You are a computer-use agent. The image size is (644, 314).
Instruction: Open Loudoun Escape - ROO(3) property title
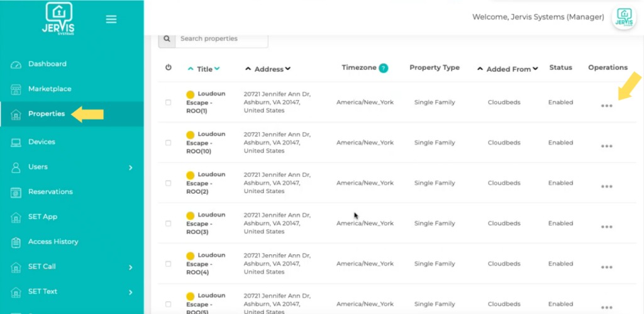point(206,223)
